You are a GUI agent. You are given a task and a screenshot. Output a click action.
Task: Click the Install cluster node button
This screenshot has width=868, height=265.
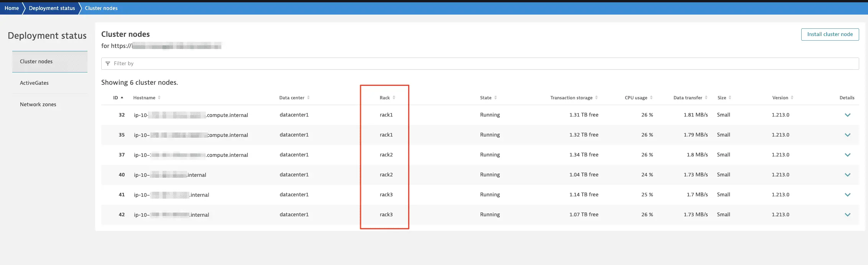click(830, 34)
